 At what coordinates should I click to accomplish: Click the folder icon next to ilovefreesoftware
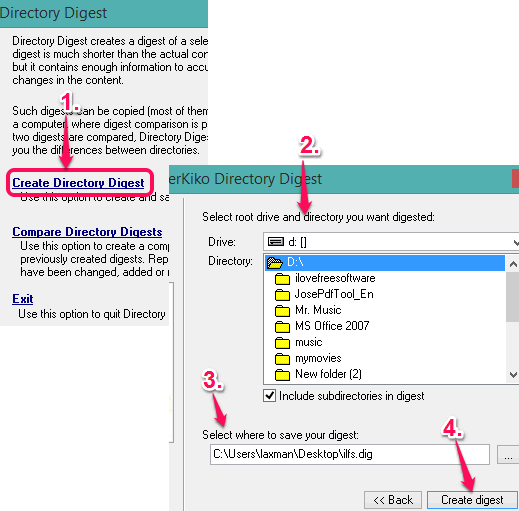coord(282,279)
